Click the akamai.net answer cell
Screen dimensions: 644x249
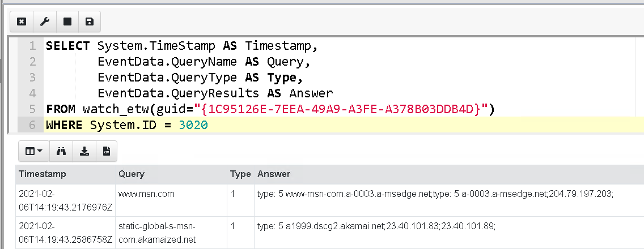377,226
